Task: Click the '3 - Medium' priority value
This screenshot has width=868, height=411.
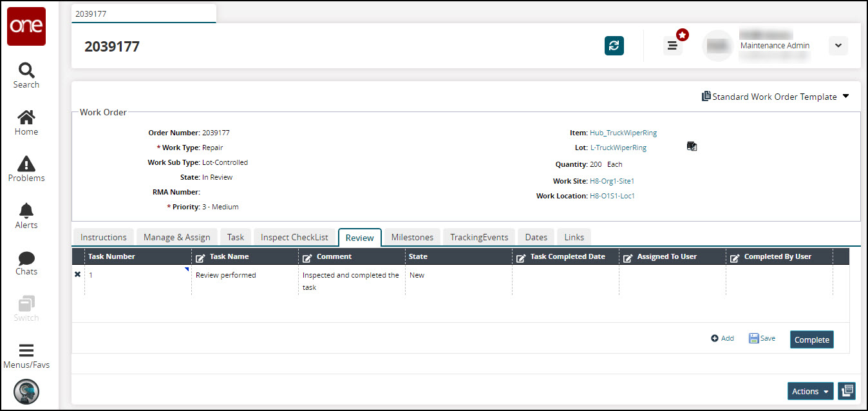Action: (x=220, y=207)
